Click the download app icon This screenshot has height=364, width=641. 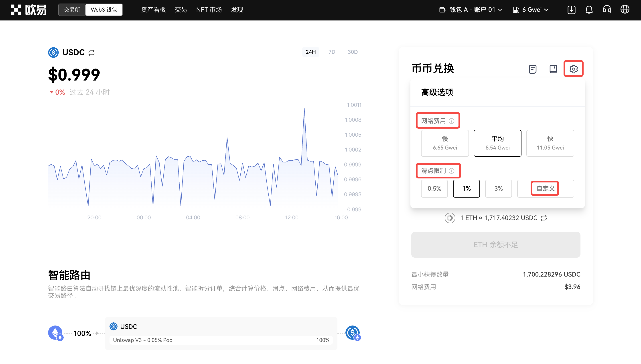(x=571, y=10)
